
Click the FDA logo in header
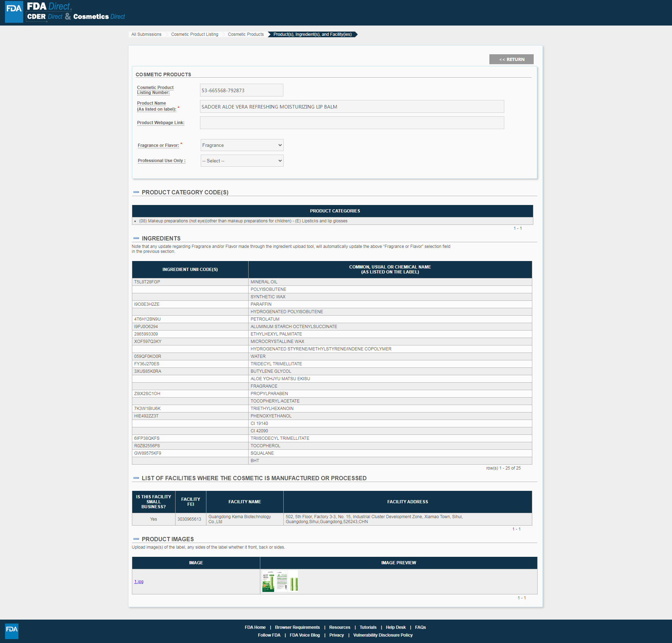(14, 12)
